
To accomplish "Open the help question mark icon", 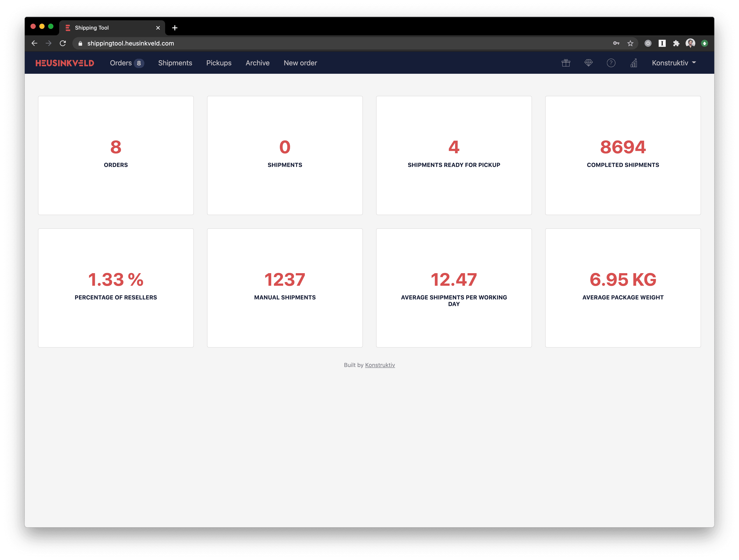I will [x=611, y=63].
